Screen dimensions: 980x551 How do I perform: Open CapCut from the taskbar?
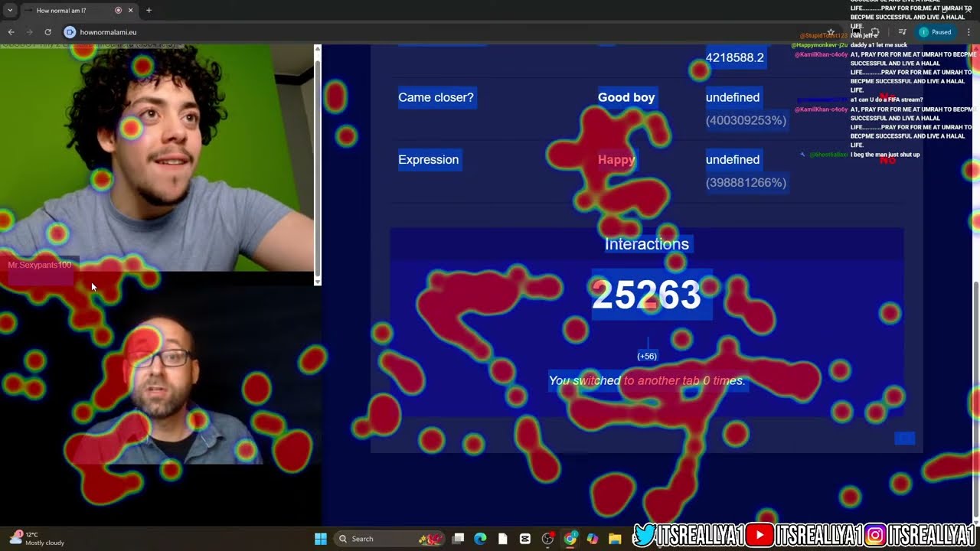click(x=525, y=539)
